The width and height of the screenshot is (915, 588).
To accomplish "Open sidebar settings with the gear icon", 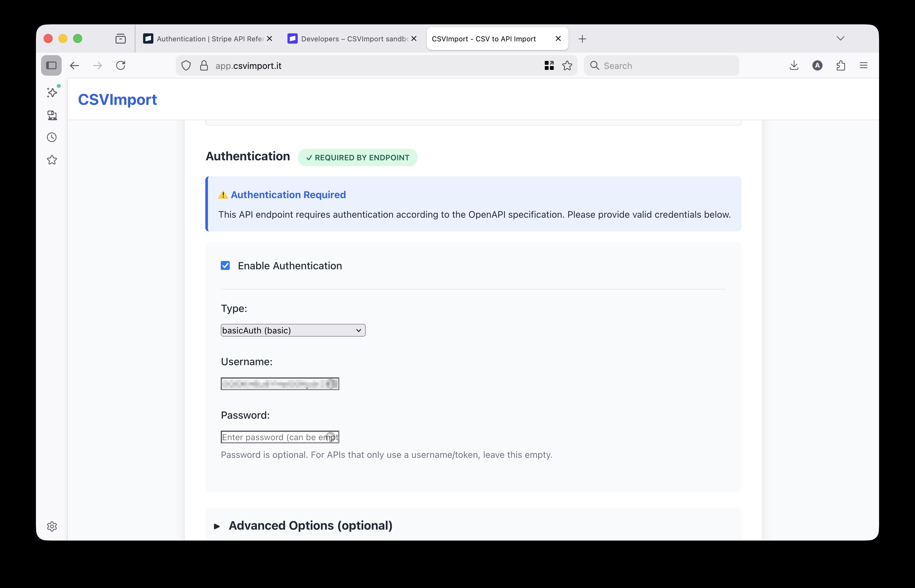I will click(x=52, y=526).
